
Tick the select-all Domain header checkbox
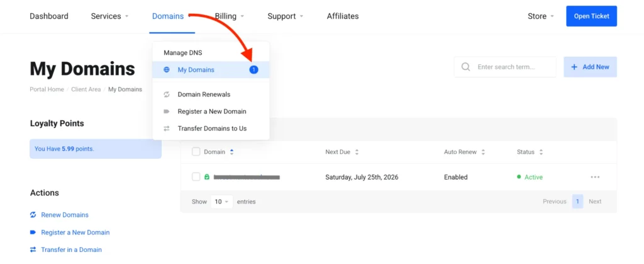pos(196,152)
